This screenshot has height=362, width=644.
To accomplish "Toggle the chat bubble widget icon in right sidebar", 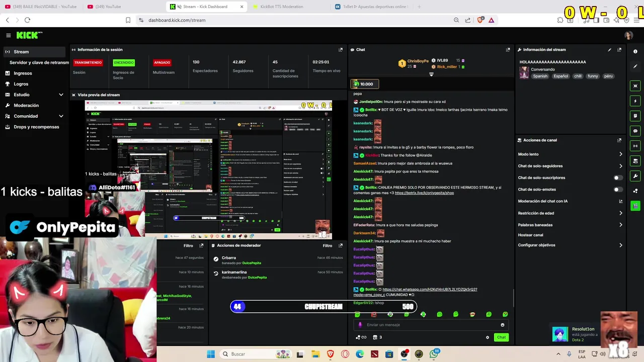I will pos(635,131).
